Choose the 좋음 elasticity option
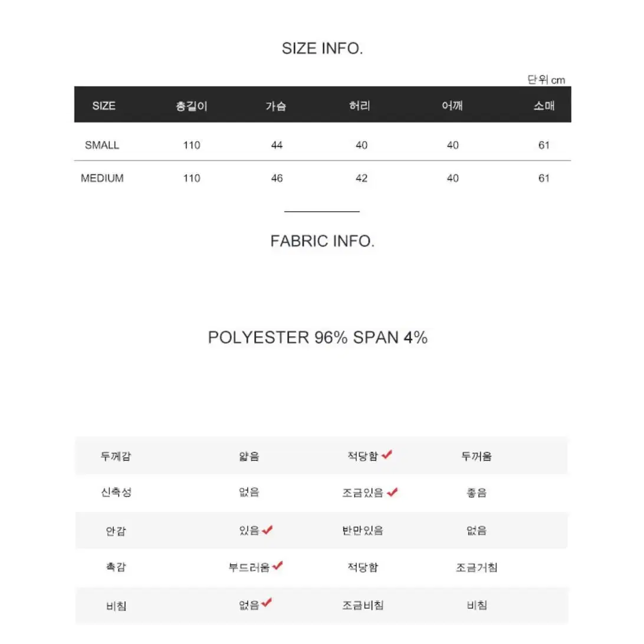Screen dimensions: 644x644 (x=477, y=492)
